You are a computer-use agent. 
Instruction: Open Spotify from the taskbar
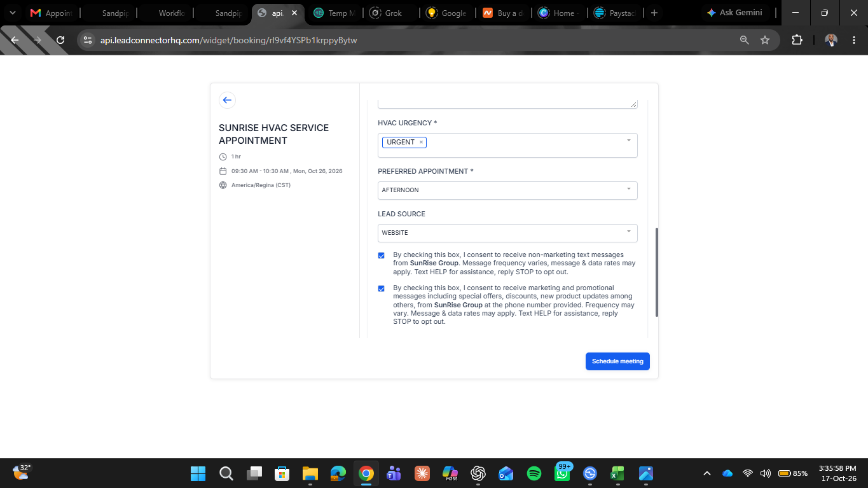point(534,473)
